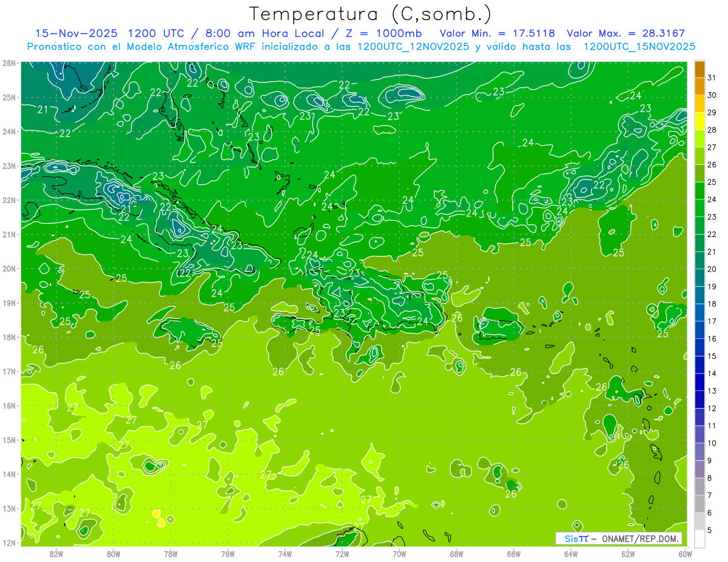This screenshot has height=562, width=728.
Task: Click the "19N" latitude axis label
Action: [8, 303]
